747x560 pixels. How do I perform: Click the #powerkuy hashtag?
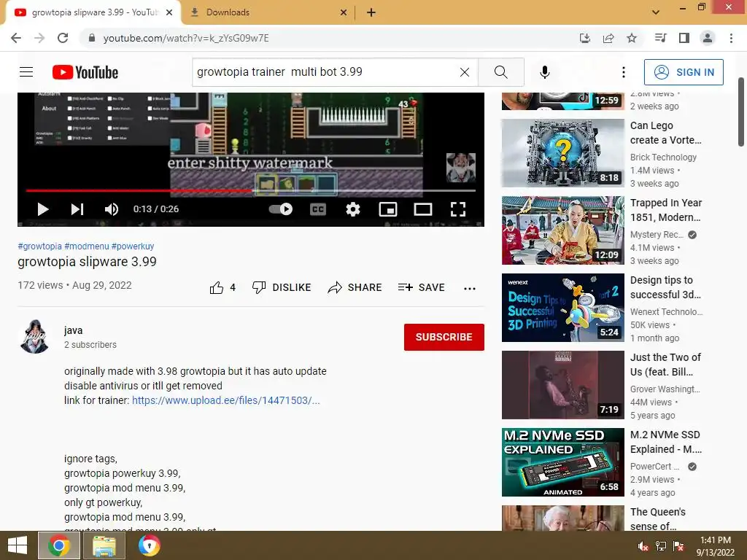tap(133, 246)
